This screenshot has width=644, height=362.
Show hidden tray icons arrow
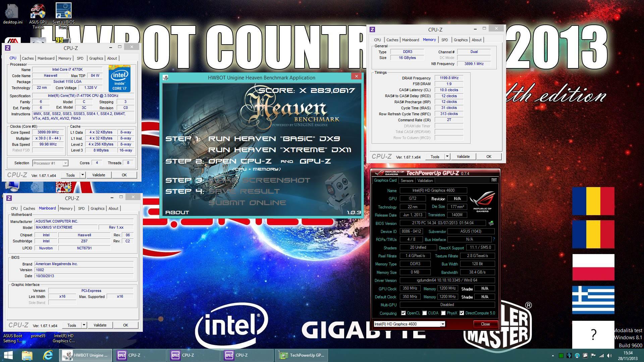click(553, 356)
